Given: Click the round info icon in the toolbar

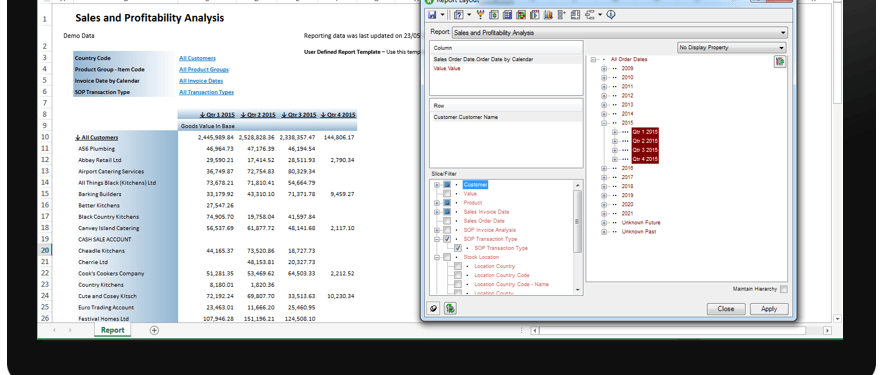Looking at the screenshot, I should coord(611,15).
